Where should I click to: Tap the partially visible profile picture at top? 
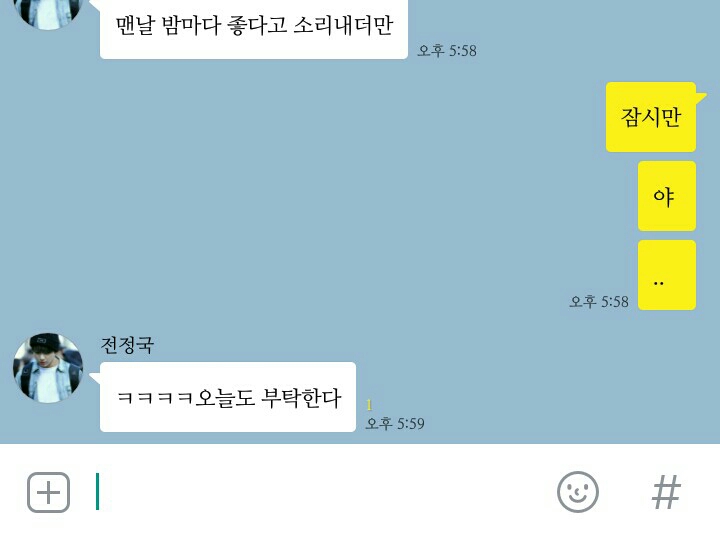pyautogui.click(x=48, y=15)
